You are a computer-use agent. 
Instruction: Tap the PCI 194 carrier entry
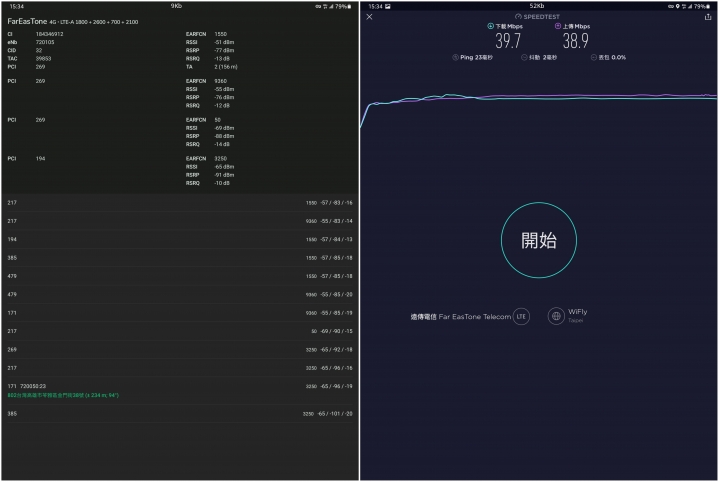coord(40,158)
